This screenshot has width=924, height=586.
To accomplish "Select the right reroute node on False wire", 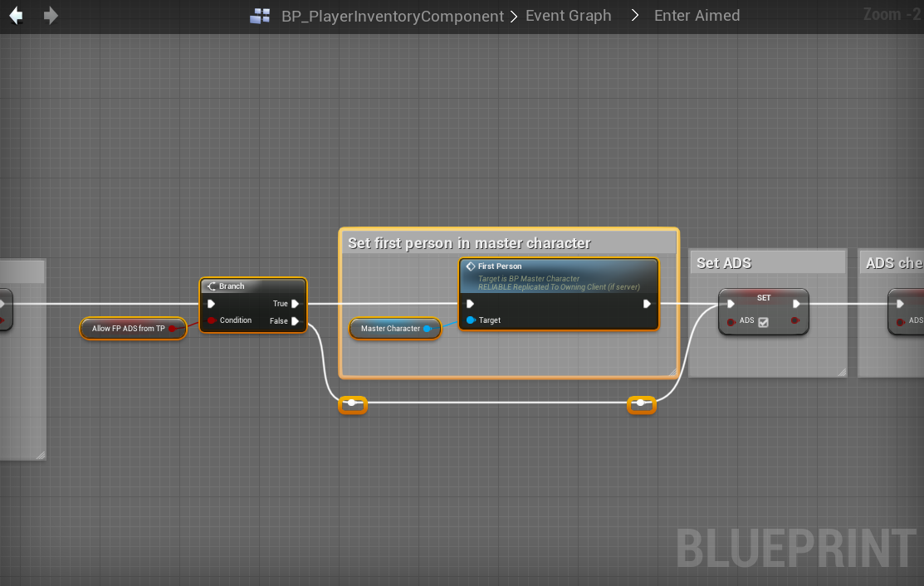I will point(641,404).
